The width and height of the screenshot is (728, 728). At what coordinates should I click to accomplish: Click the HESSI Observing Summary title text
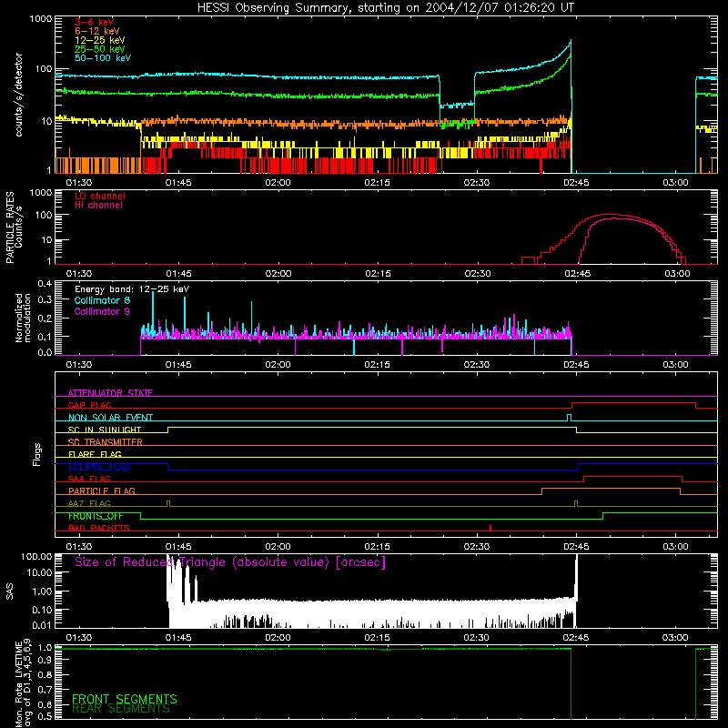[386, 8]
